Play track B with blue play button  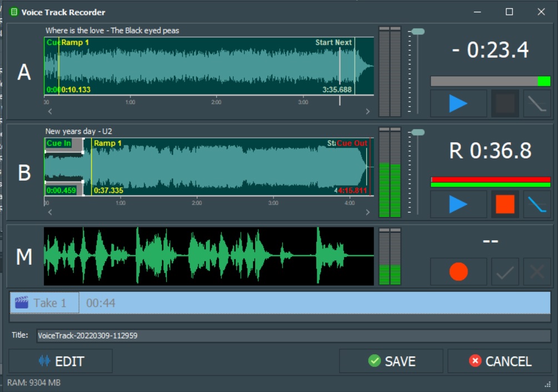[458, 204]
